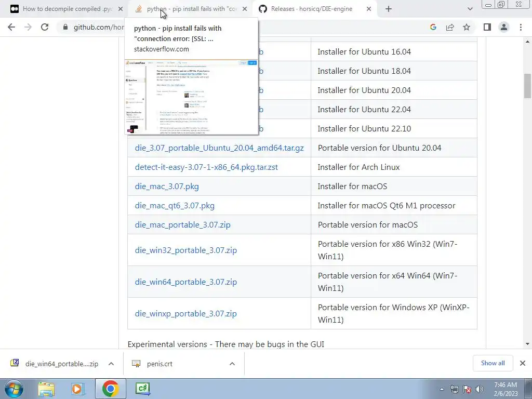Close the Releases DIE-engine tab
532x399 pixels.
[x=369, y=9]
